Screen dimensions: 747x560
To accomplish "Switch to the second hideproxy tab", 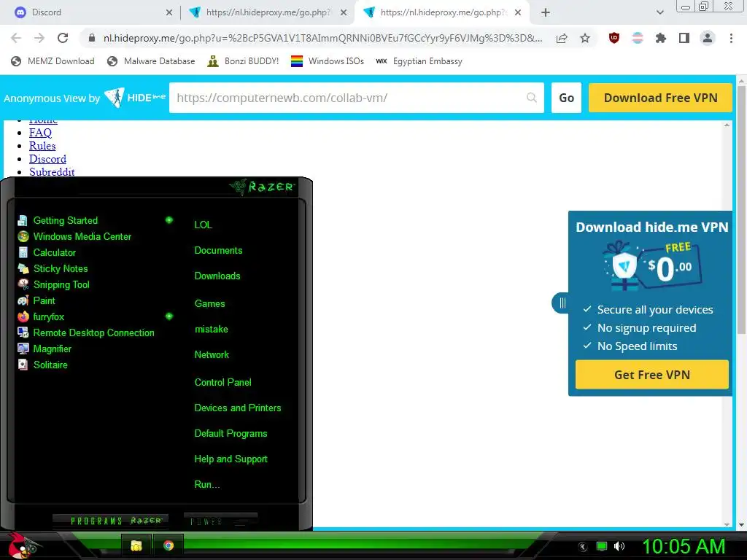I will (268, 12).
